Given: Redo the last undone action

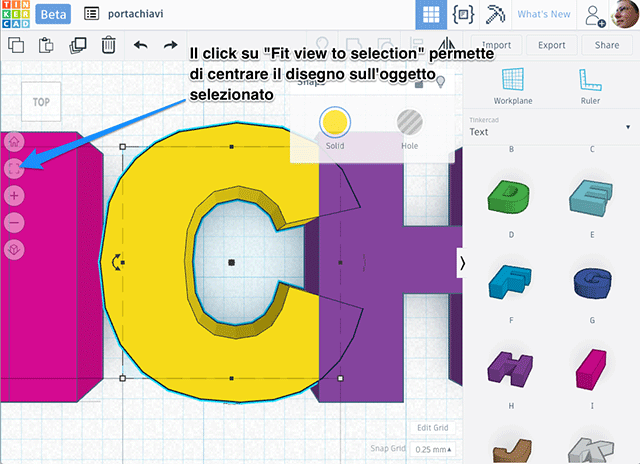Looking at the screenshot, I should pos(171,45).
